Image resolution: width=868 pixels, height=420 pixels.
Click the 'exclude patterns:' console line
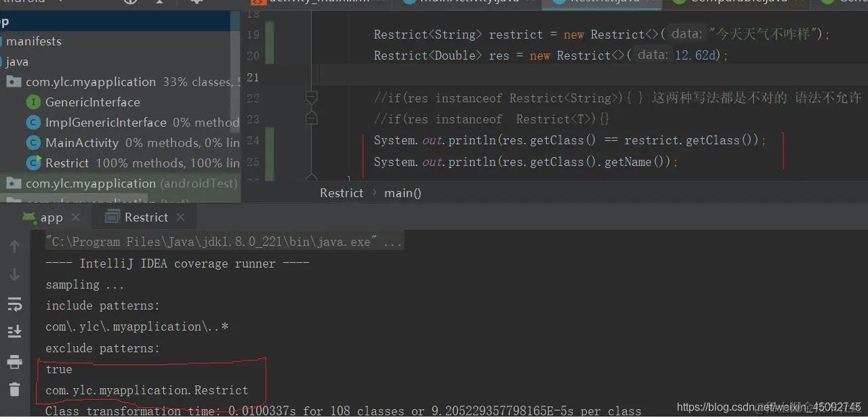pyautogui.click(x=102, y=348)
